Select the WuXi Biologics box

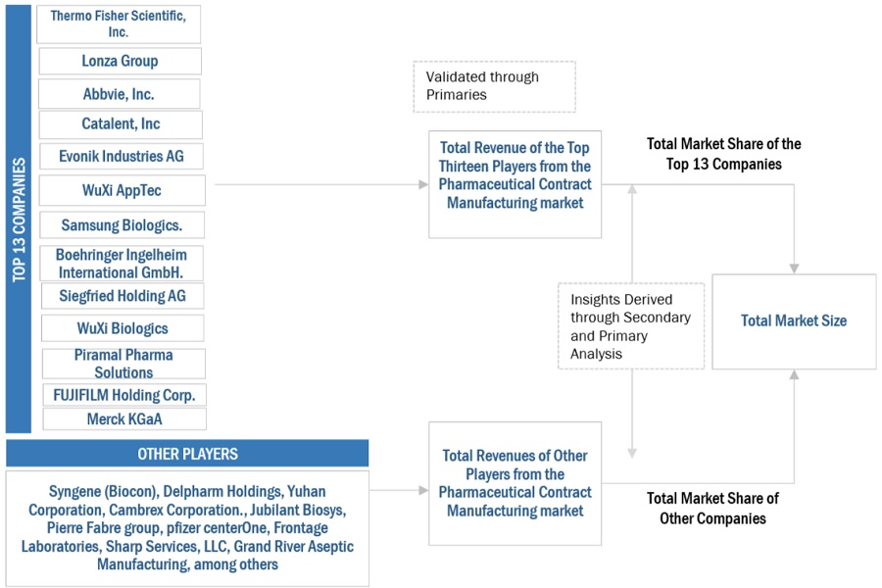122,328
